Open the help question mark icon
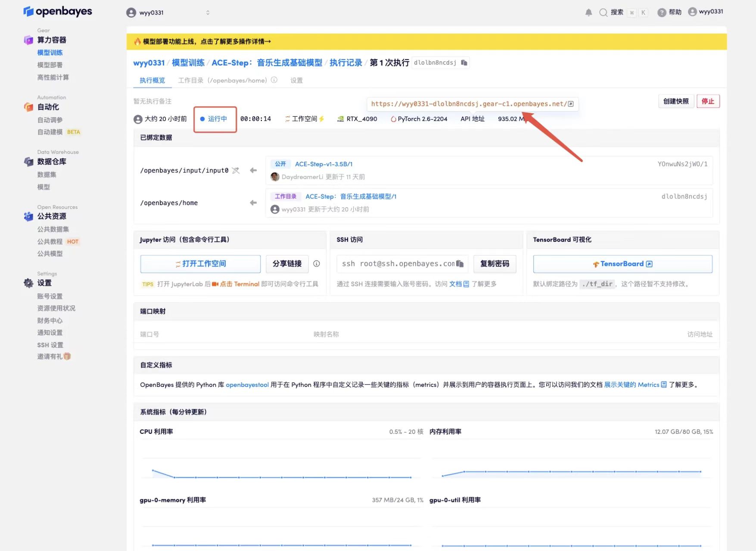Image resolution: width=756 pixels, height=551 pixels. (x=662, y=12)
